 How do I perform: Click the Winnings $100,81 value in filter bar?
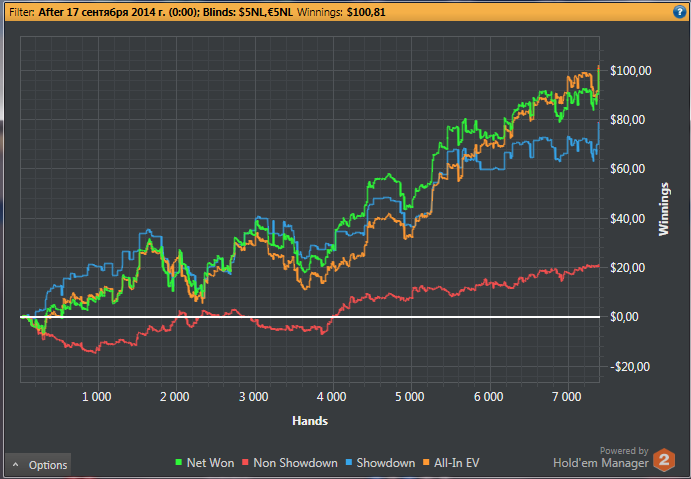click(366, 12)
